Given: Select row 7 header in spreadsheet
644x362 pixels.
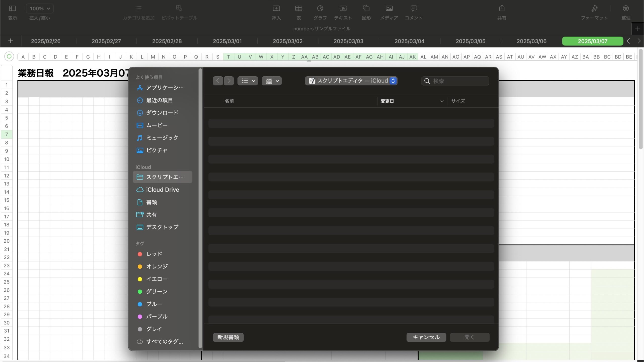Looking at the screenshot, I should (7, 134).
